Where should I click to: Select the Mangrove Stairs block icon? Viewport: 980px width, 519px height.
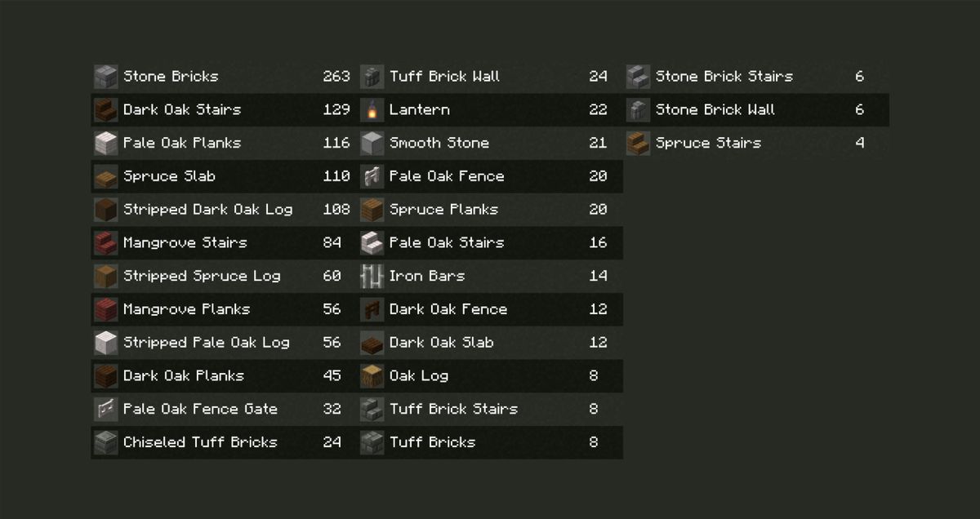point(105,243)
